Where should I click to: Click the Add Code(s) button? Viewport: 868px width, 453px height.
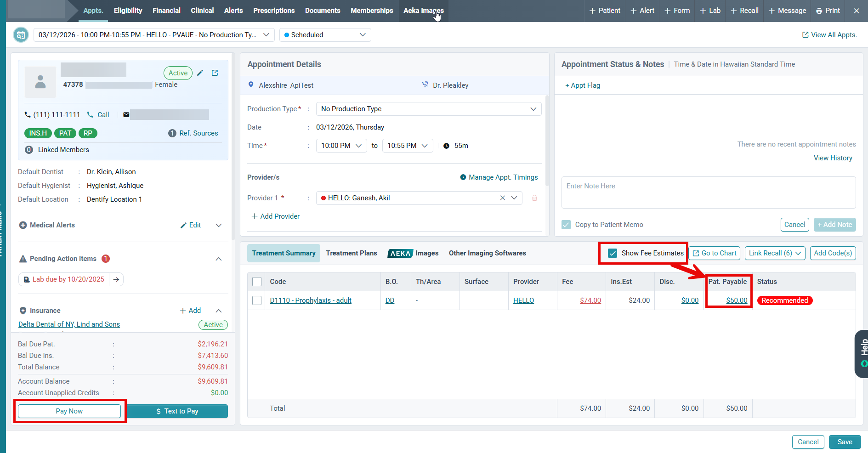tap(833, 253)
